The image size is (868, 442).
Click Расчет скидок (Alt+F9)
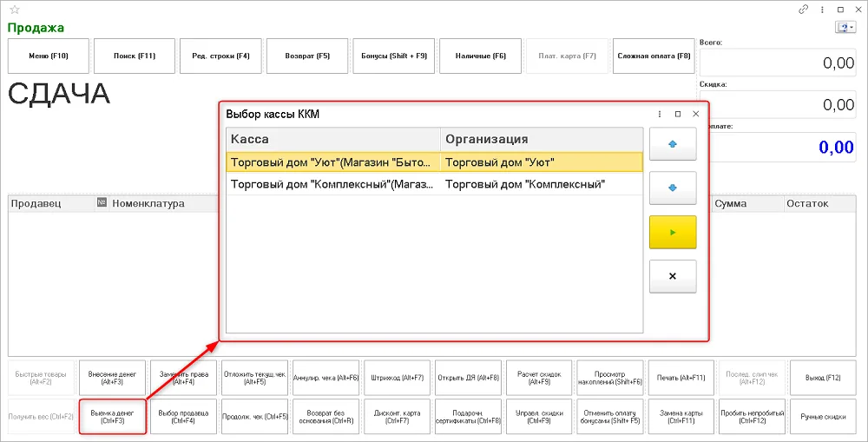pyautogui.click(x=539, y=377)
